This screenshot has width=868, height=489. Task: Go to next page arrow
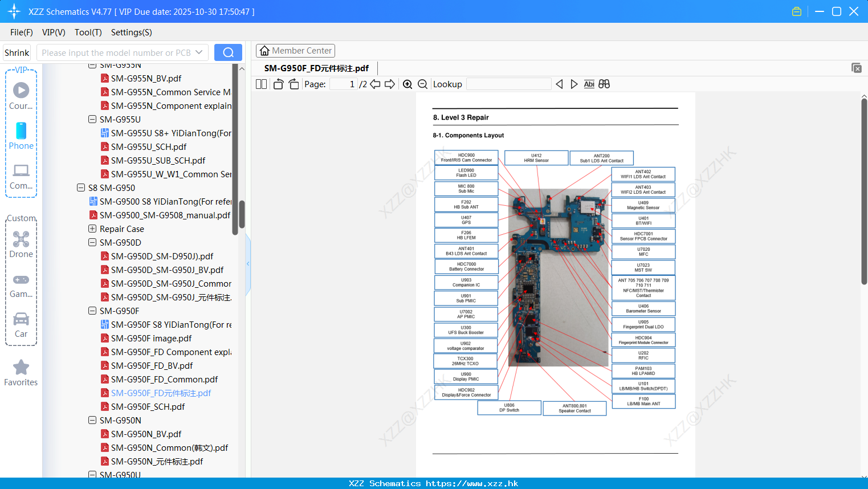390,84
